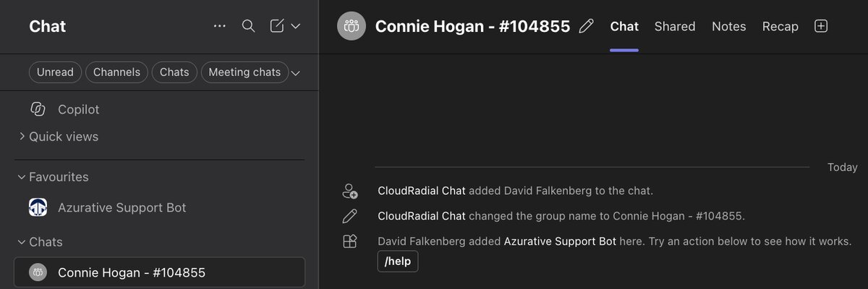Select Connie Hogan - #104855 in the chat list
Image resolution: width=868 pixels, height=289 pixels.
tap(159, 272)
